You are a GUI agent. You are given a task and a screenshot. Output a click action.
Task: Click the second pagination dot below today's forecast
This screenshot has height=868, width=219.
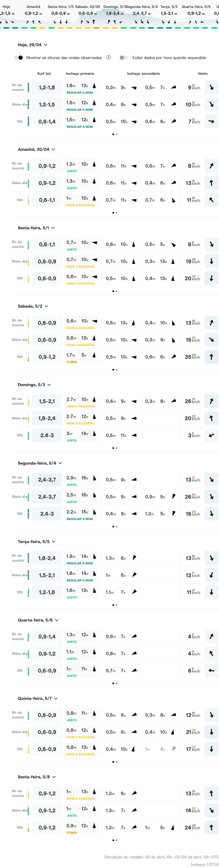coord(117,135)
